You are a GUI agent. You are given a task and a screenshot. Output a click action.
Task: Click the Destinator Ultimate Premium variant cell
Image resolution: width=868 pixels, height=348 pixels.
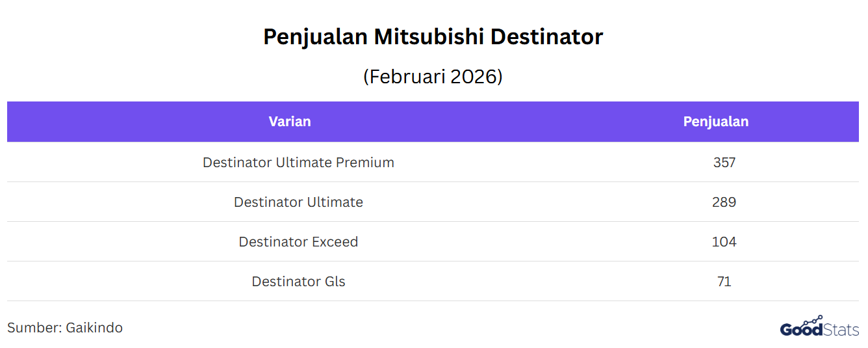click(298, 162)
